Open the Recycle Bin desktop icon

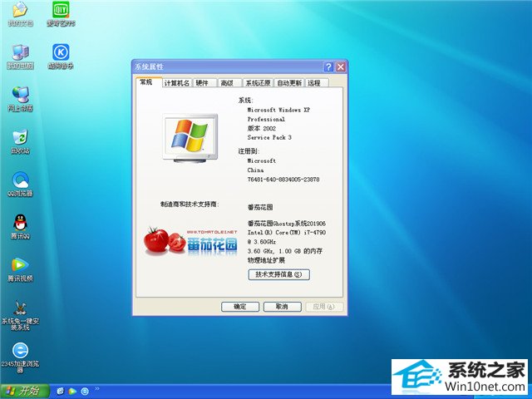pos(20,141)
